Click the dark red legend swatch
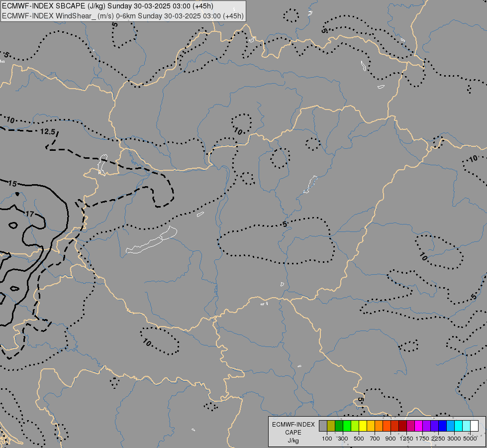The height and width of the screenshot is (448, 487). [402, 426]
